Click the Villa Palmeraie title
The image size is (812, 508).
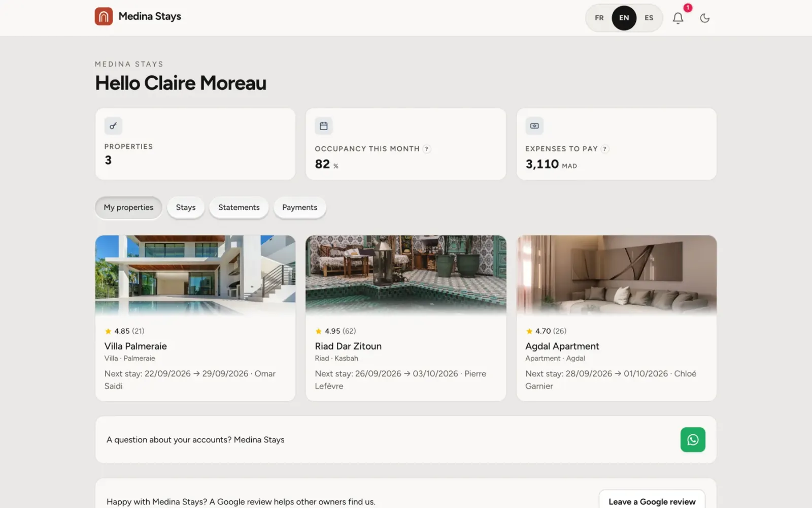(136, 346)
